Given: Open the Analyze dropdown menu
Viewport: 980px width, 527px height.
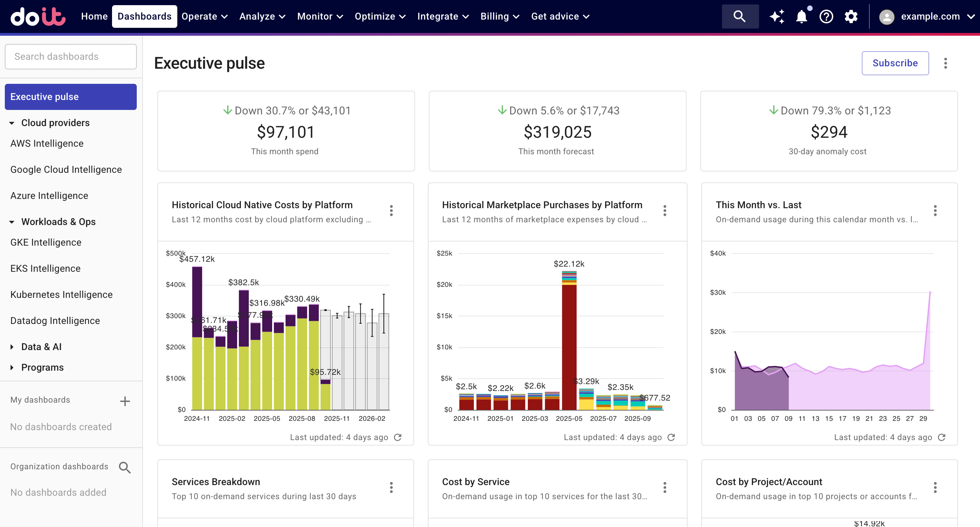Looking at the screenshot, I should (x=262, y=16).
